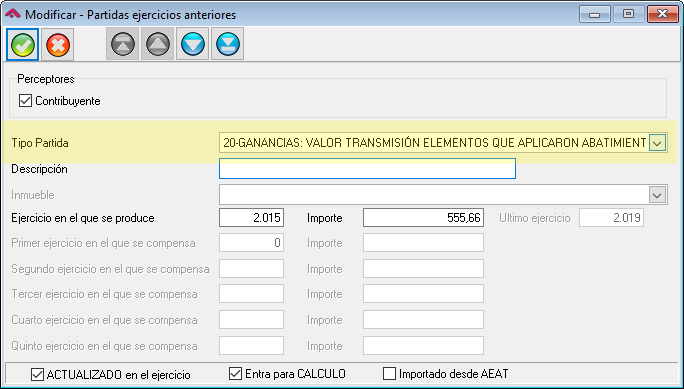Viewport: 684px width, 389px height.
Task: Click Importe field of Primer ejercicio row
Action: coord(423,243)
